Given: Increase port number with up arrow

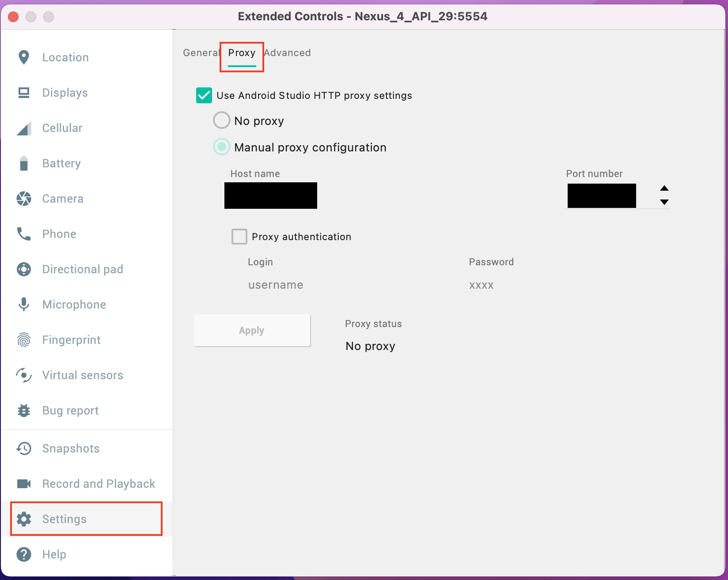Looking at the screenshot, I should click(x=664, y=188).
